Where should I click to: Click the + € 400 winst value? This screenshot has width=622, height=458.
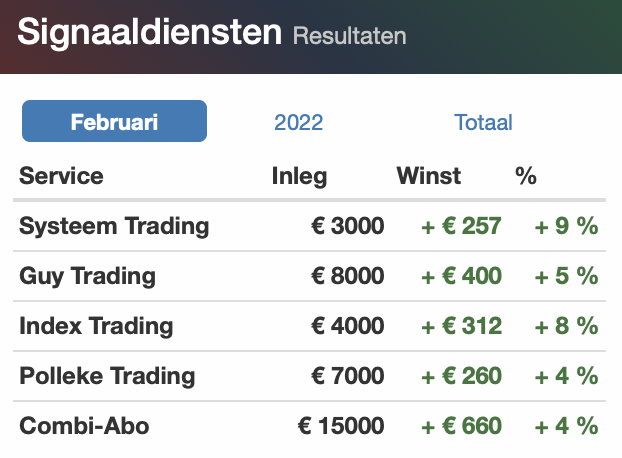pyautogui.click(x=461, y=276)
